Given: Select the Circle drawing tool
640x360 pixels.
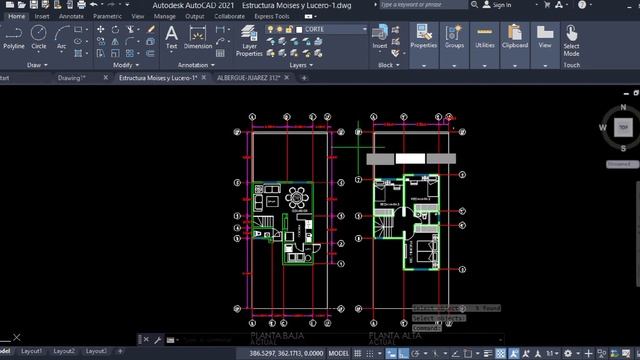Looking at the screenshot, I should (x=38, y=37).
